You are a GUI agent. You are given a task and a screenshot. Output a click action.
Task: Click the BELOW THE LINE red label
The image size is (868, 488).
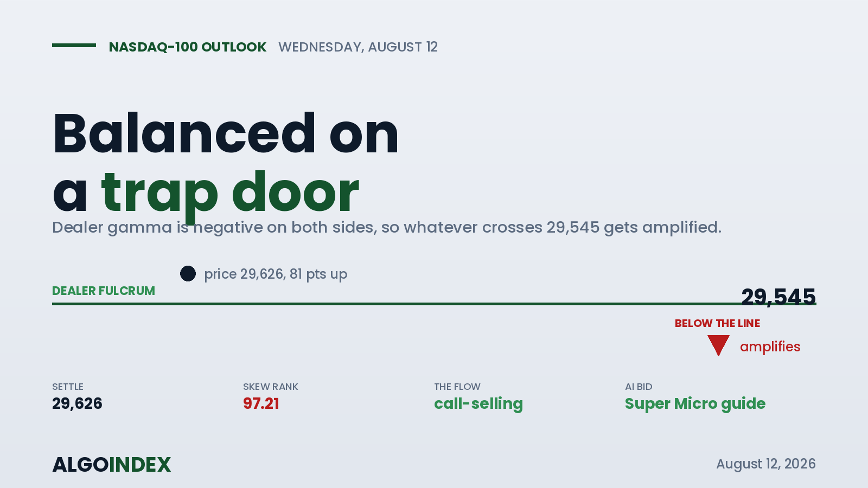coord(717,323)
